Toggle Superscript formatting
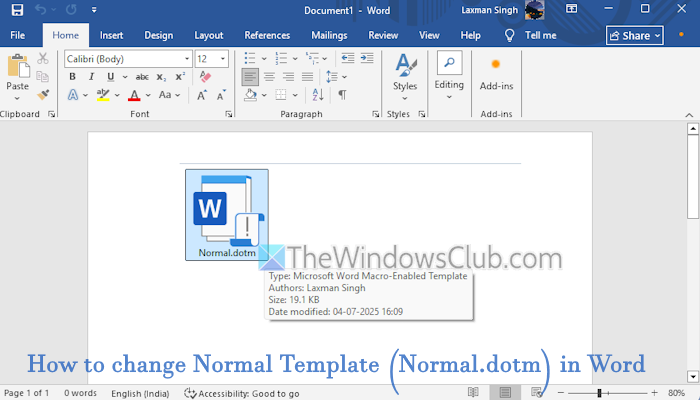Screen dimensions: 700x400 pos(180,77)
